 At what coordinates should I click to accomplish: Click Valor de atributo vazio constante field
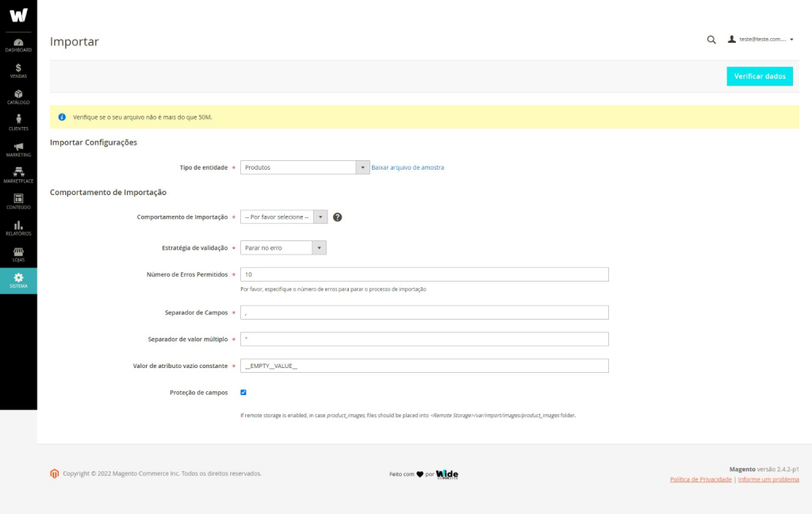pos(424,366)
